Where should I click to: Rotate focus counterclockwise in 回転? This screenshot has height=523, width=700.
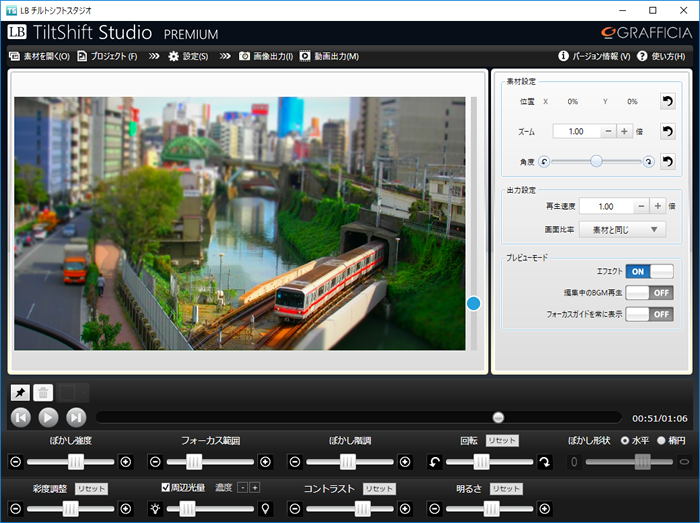tap(435, 462)
